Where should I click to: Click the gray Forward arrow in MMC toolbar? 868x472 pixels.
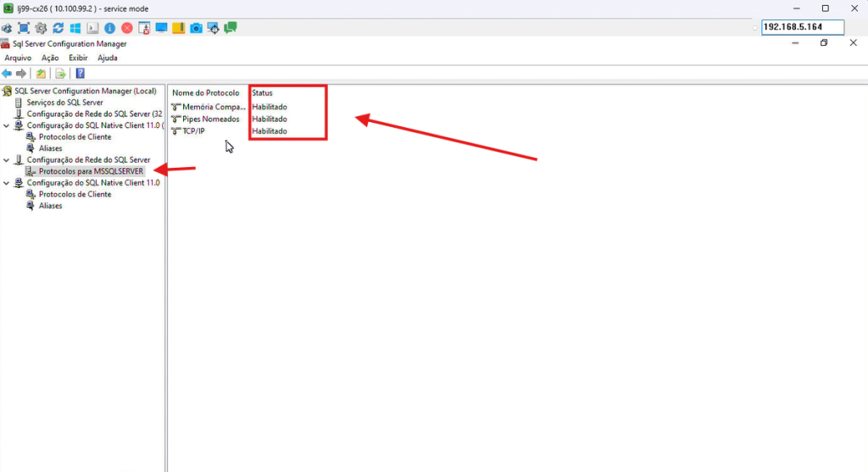[21, 73]
